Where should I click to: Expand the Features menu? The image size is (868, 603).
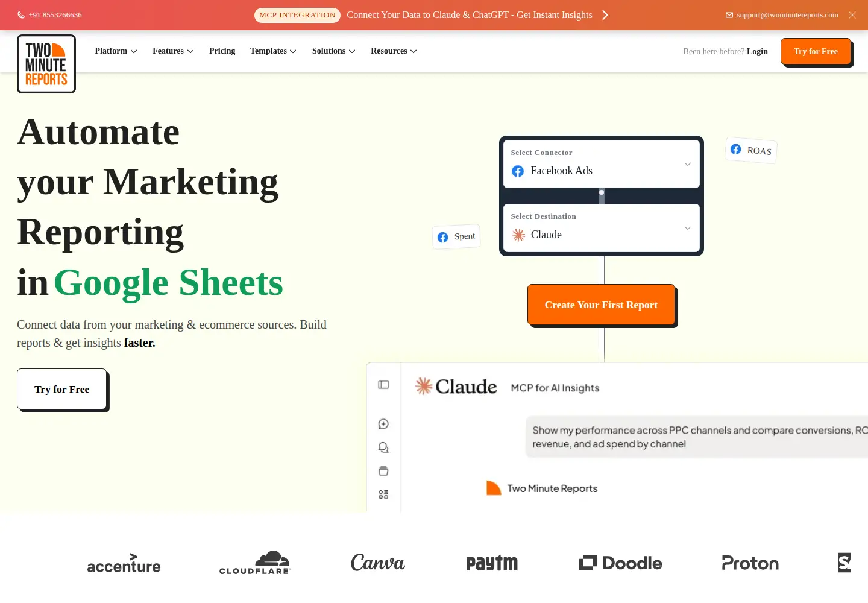(x=173, y=51)
